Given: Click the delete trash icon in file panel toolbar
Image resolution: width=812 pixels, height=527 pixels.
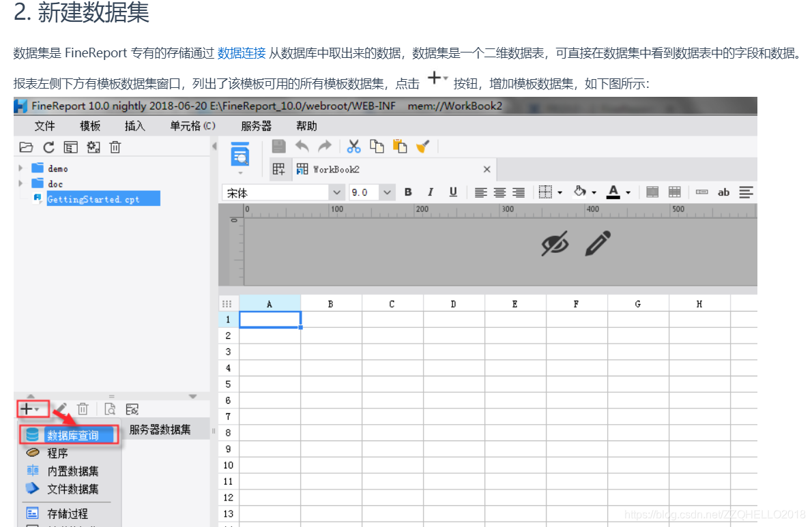Looking at the screenshot, I should (115, 147).
